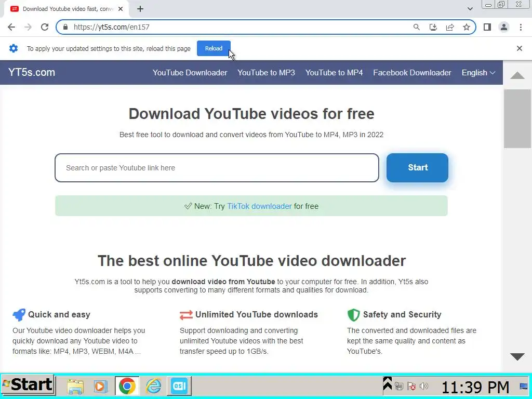The width and height of the screenshot is (532, 399).
Task: Expand the English language dropdown
Action: click(478, 73)
